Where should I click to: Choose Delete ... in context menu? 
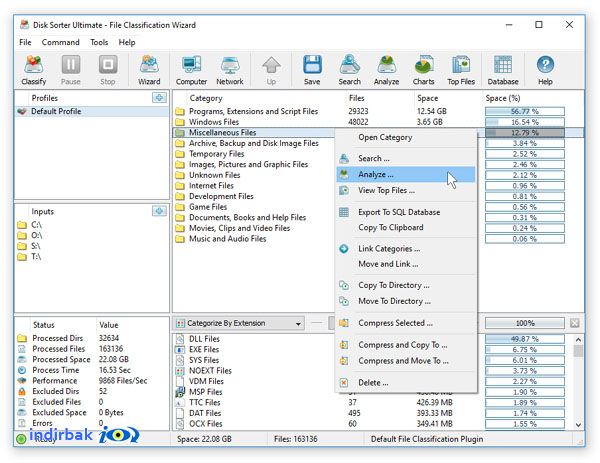[406, 383]
